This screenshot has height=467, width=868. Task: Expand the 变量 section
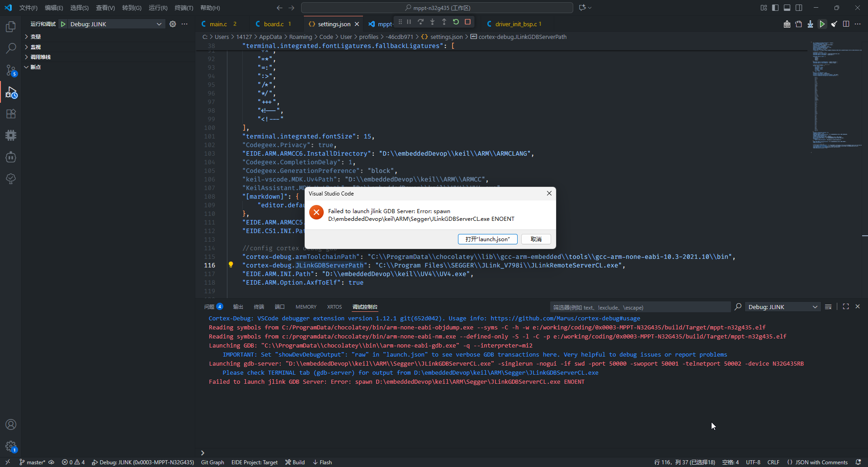35,37
